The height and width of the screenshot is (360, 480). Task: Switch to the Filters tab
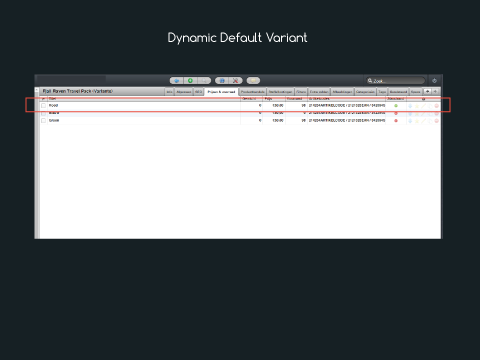click(301, 92)
